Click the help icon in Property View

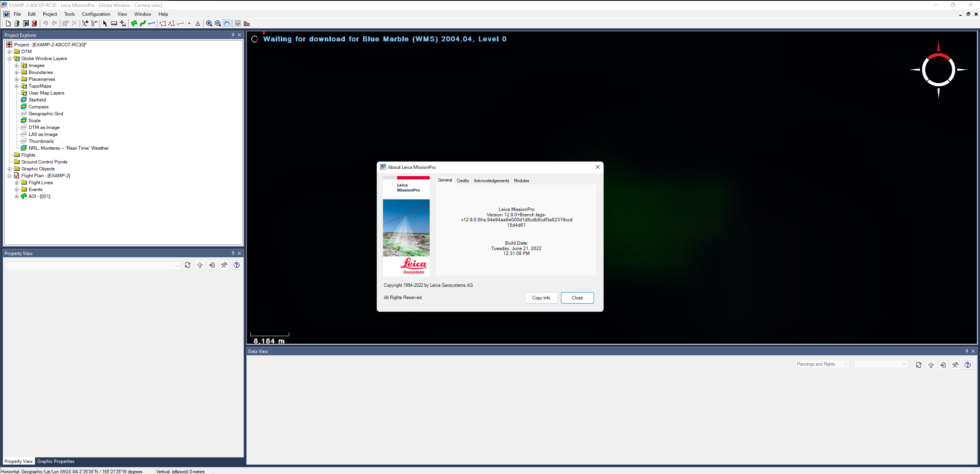pos(237,265)
